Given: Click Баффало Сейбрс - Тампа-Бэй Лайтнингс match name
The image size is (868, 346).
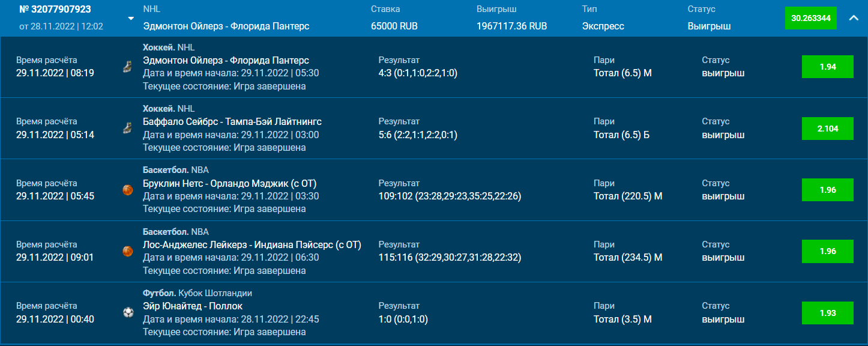Looking at the screenshot, I should coord(232,122).
